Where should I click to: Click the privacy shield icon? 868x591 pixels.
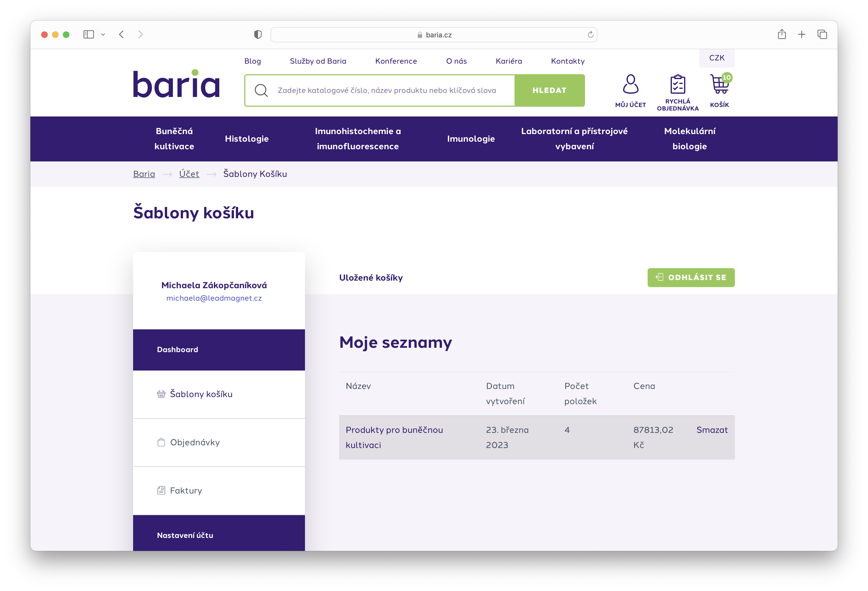pyautogui.click(x=258, y=35)
